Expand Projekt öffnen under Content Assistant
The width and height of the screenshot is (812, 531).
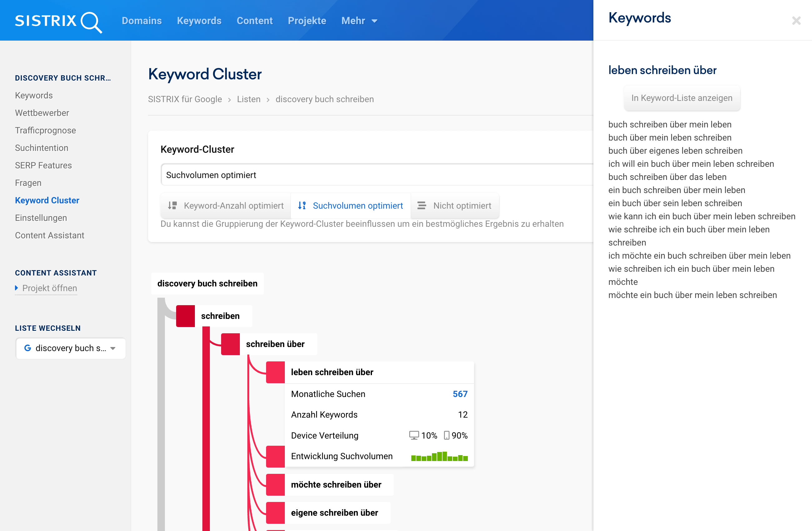pyautogui.click(x=49, y=288)
